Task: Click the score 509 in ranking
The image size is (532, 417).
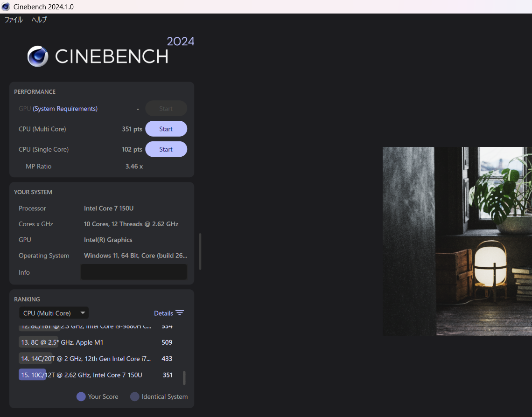Action: pos(167,342)
